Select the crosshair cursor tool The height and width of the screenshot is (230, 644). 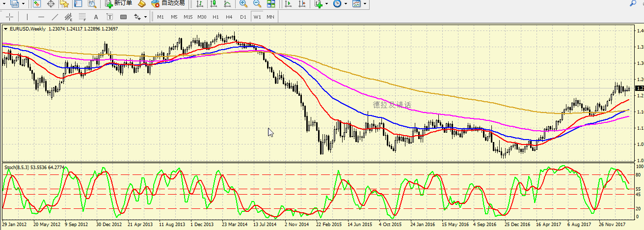(x=9, y=17)
